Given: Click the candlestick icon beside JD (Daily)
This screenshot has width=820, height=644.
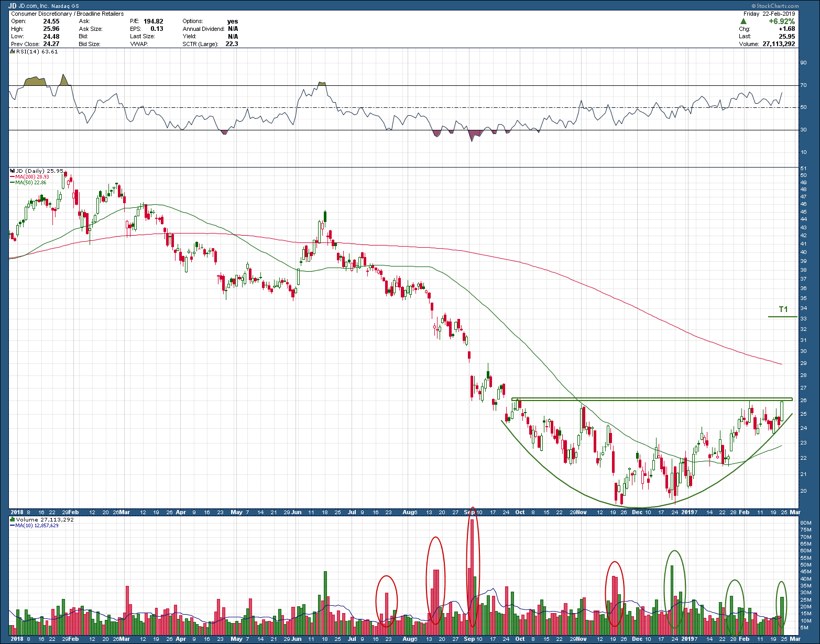Looking at the screenshot, I should [13, 171].
